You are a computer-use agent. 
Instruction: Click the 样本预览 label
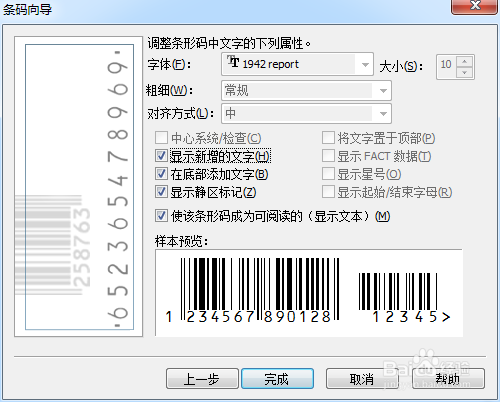[181, 241]
